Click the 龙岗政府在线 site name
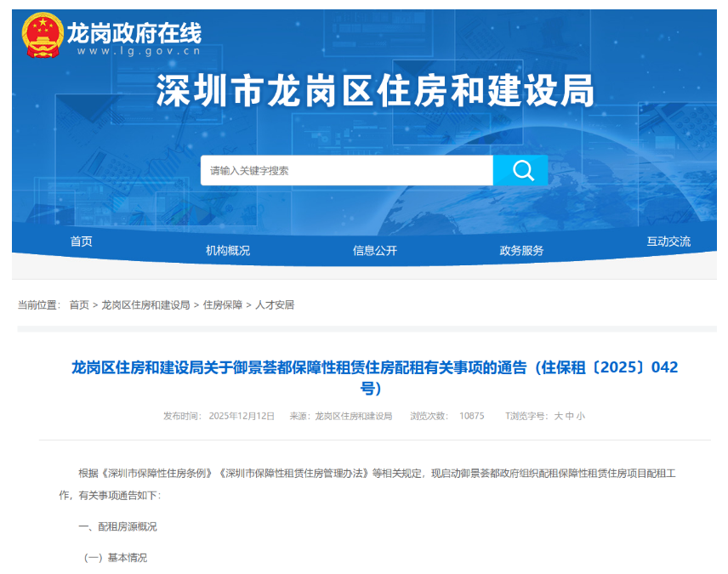Viewport: 728px width, 574px height. tap(134, 31)
